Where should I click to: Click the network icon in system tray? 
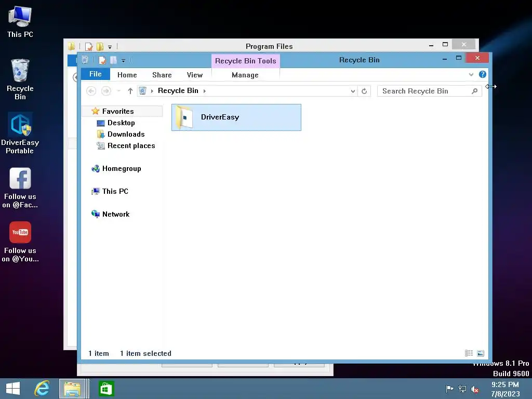point(462,389)
